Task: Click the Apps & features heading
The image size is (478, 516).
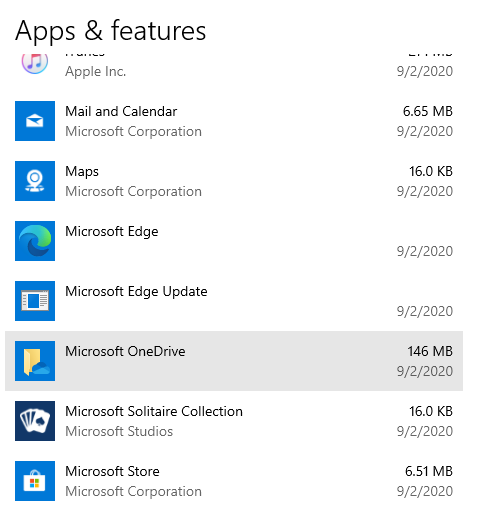Action: (110, 31)
